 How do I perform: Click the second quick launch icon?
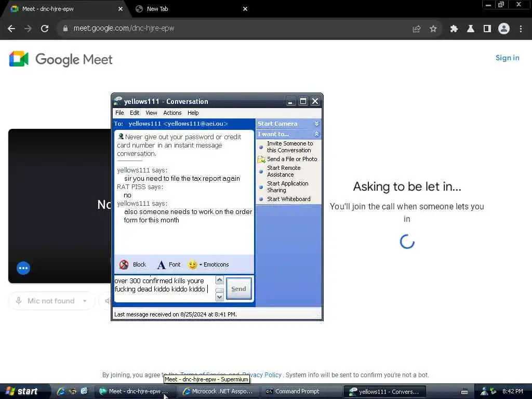73,391
